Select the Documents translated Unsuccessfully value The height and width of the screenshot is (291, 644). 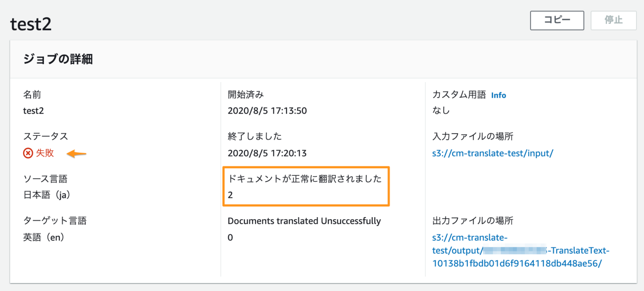[x=230, y=237]
